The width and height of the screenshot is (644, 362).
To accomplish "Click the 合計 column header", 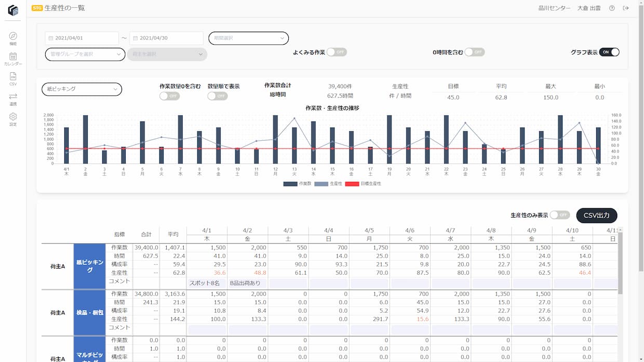I will 146,234.
